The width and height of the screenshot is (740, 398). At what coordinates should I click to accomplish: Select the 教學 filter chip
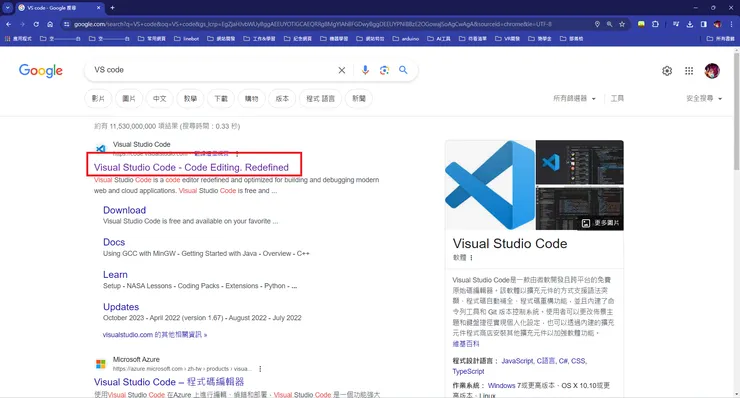(x=190, y=99)
